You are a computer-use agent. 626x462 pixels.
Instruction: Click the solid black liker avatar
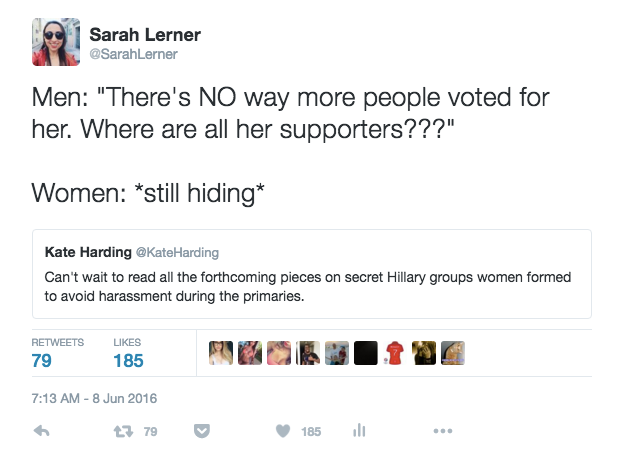pyautogui.click(x=366, y=353)
